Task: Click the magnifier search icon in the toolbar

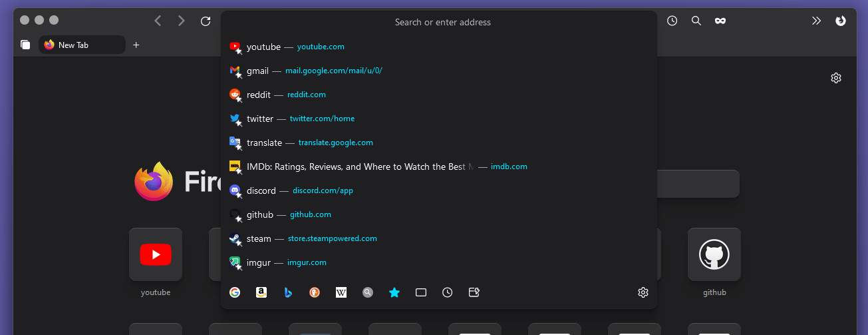Action: (x=696, y=21)
